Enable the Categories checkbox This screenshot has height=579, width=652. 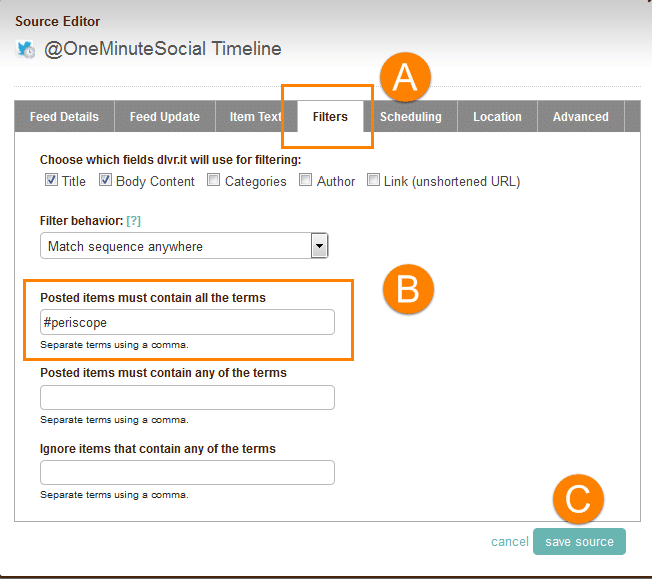tap(214, 180)
